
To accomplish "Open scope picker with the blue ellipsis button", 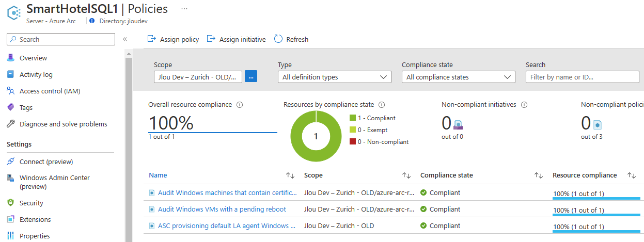I will click(x=251, y=77).
